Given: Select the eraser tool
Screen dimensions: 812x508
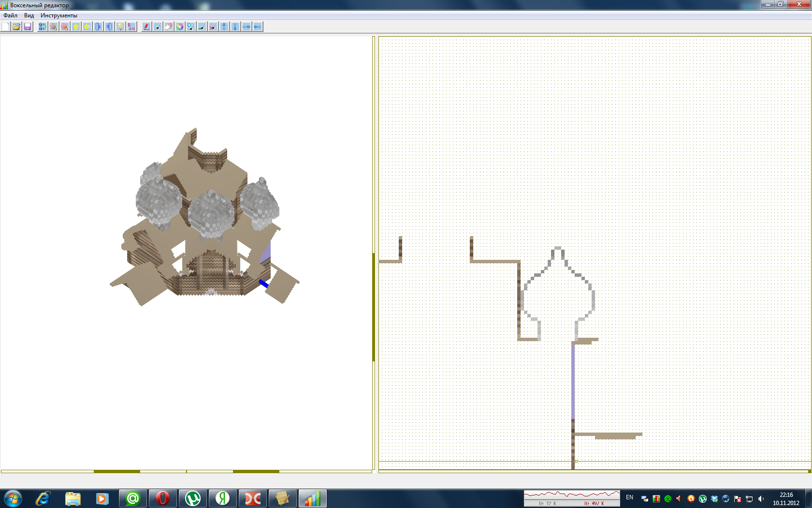Looking at the screenshot, I should 169,27.
